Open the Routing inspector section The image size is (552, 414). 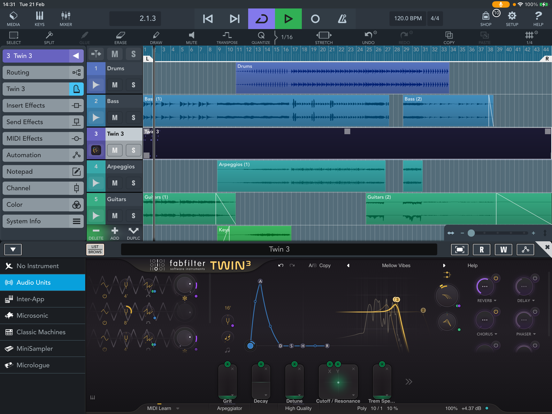pyautogui.click(x=43, y=73)
